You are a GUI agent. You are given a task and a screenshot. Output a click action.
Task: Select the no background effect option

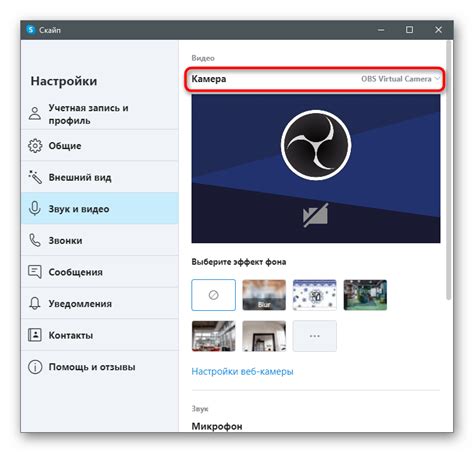214,295
